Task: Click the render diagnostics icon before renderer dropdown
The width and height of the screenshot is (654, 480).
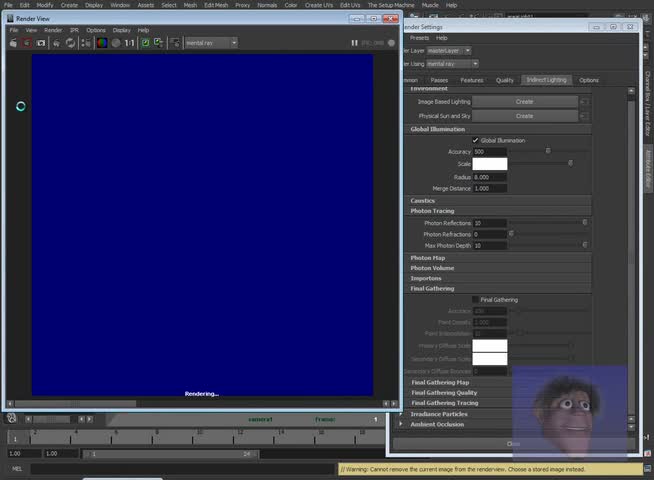Action: [176, 43]
